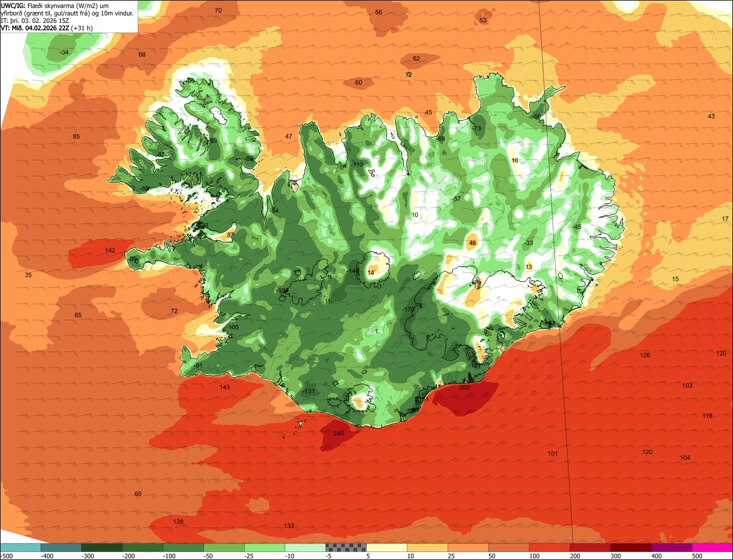
Task: Click the 17 flux value on the map
Action: pyautogui.click(x=725, y=219)
